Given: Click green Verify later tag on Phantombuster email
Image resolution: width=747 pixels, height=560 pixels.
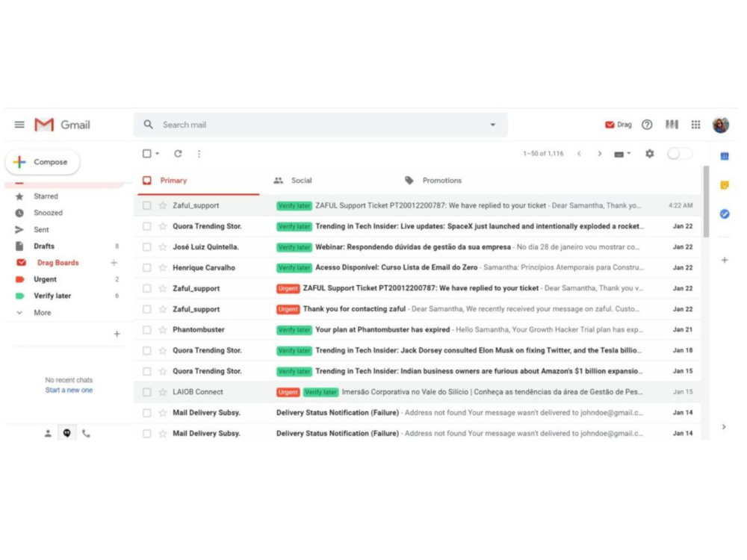Looking at the screenshot, I should click(x=294, y=330).
